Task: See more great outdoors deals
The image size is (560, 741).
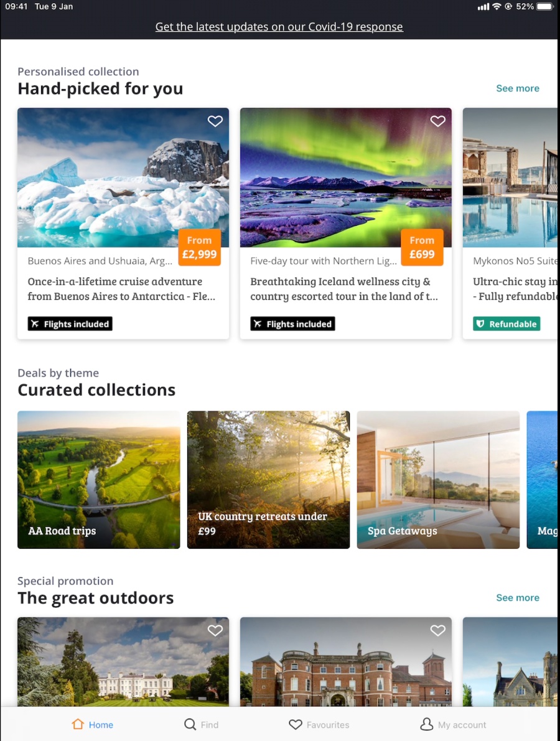Action: point(518,598)
